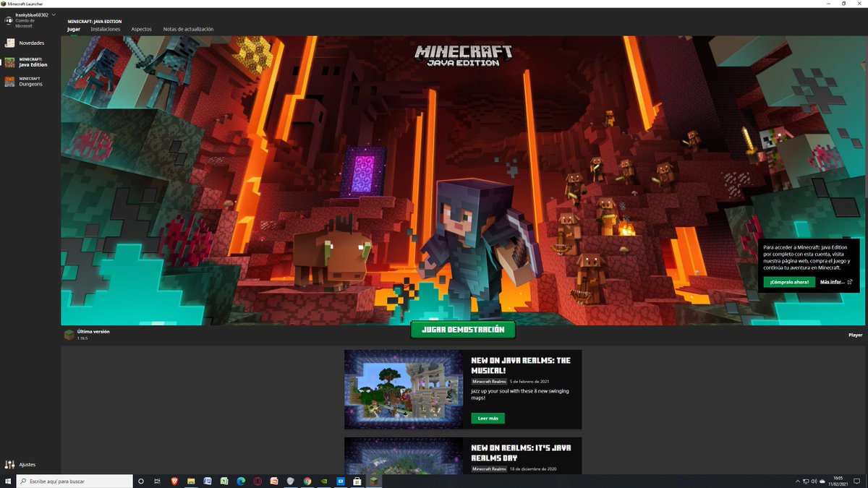Launch Brave browser from the taskbar

174,481
